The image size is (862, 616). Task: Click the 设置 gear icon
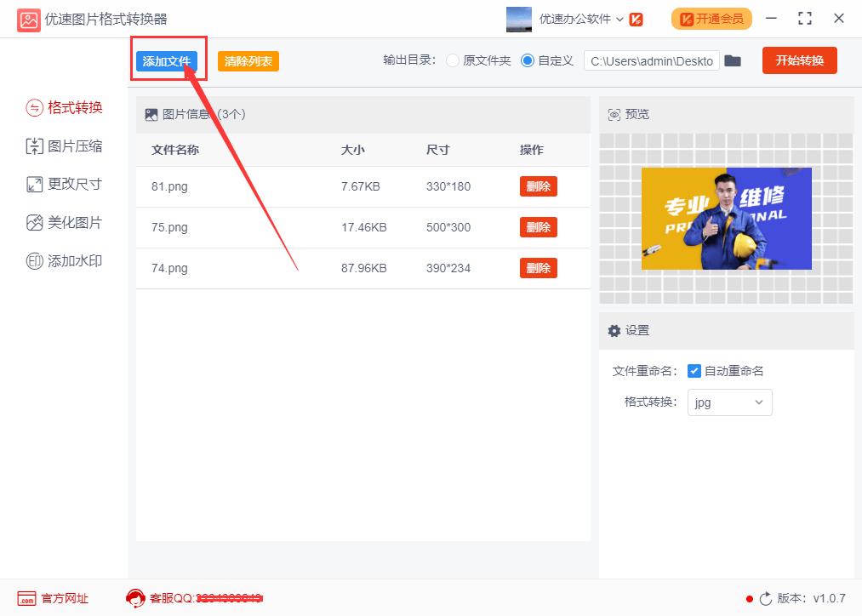pos(614,331)
